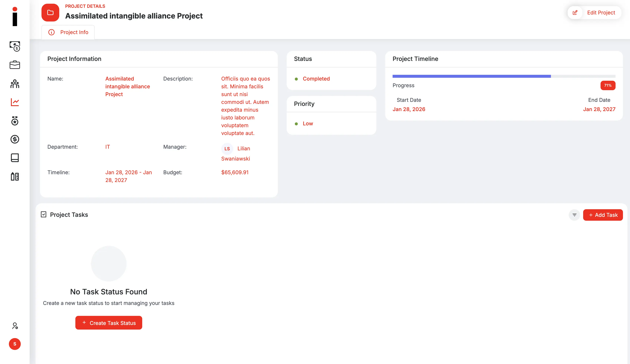Select the line chart icon in sidebar

coord(15,102)
